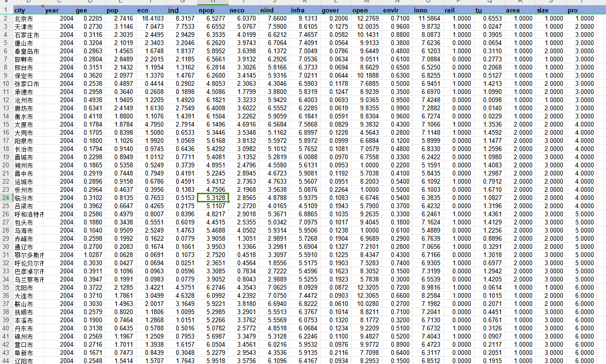Select row header number 24
606x364 pixels.
(x=6, y=198)
